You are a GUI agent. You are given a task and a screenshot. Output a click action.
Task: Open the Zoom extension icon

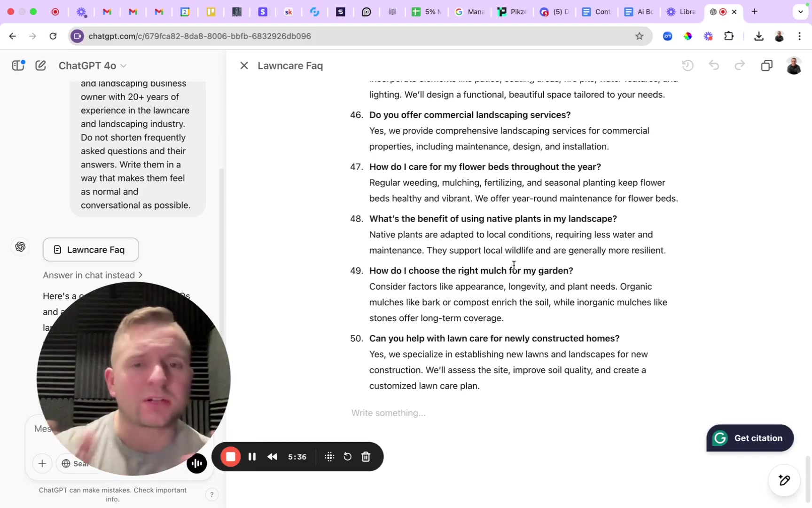pyautogui.click(x=667, y=36)
